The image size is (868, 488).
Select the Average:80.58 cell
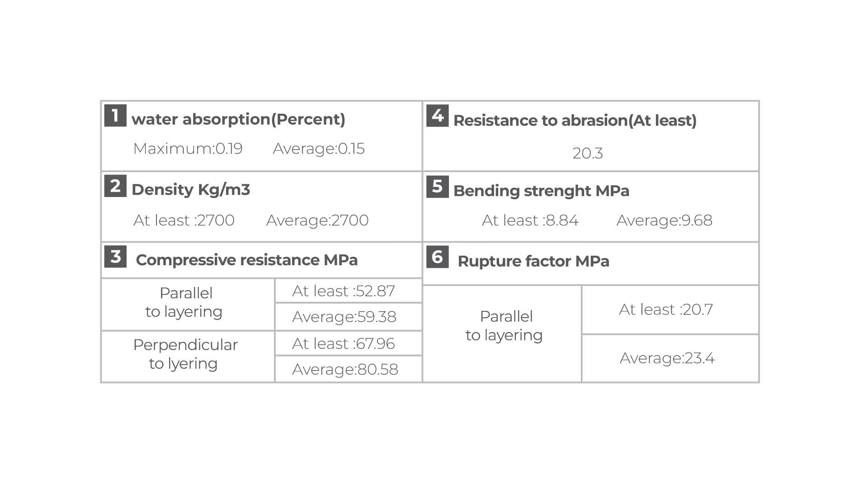click(x=349, y=369)
